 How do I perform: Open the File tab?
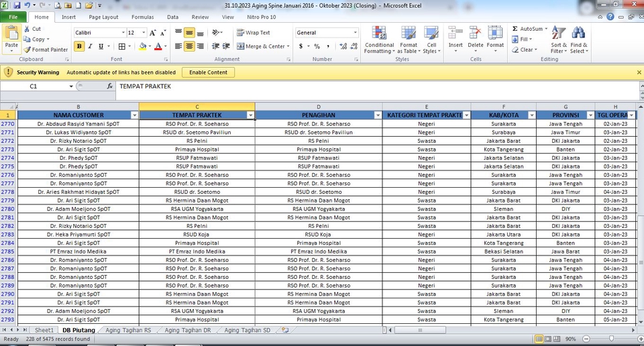coord(13,17)
